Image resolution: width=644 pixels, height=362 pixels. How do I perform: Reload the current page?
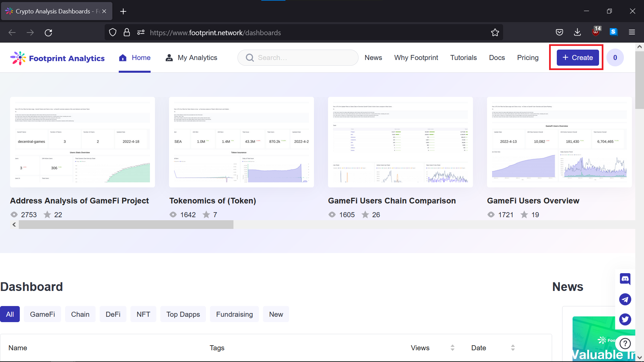[x=48, y=33]
